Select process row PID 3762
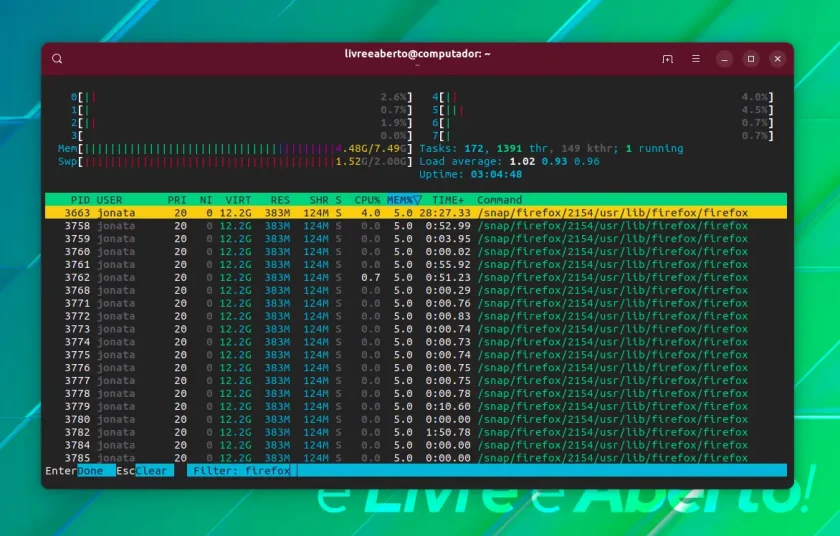 click(x=416, y=277)
